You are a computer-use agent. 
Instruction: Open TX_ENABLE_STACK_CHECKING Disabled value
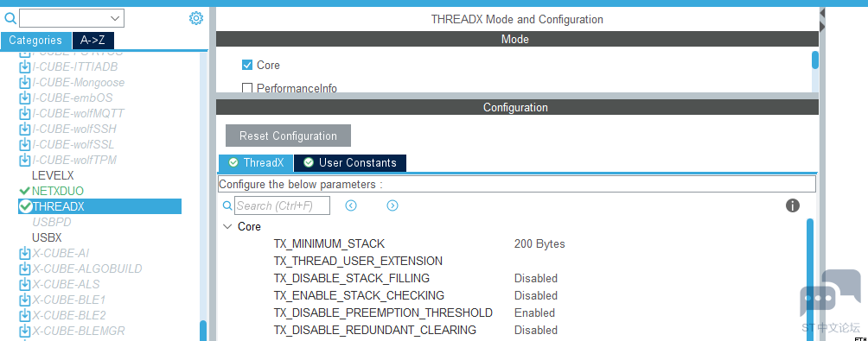[x=536, y=295]
